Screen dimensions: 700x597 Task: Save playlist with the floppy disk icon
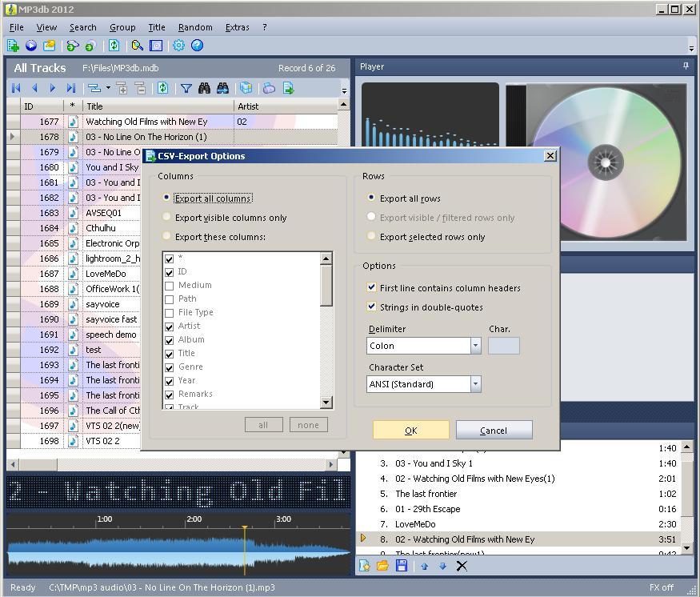tap(402, 567)
